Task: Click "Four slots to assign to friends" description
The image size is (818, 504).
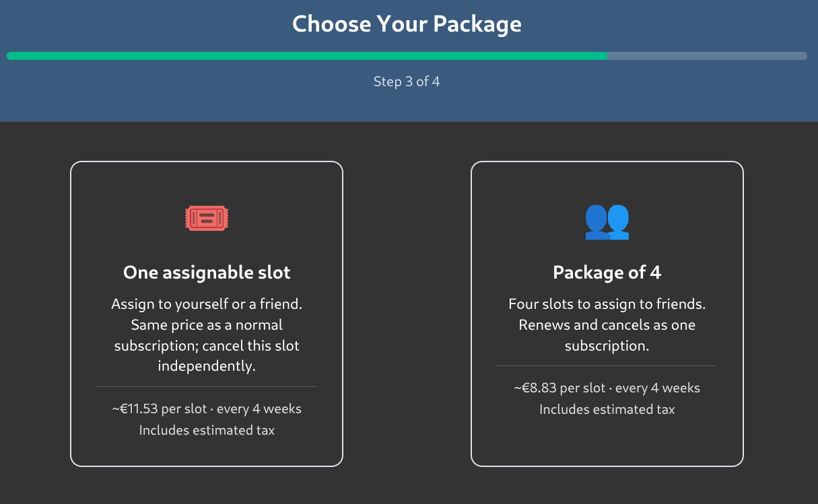Action: (607, 304)
